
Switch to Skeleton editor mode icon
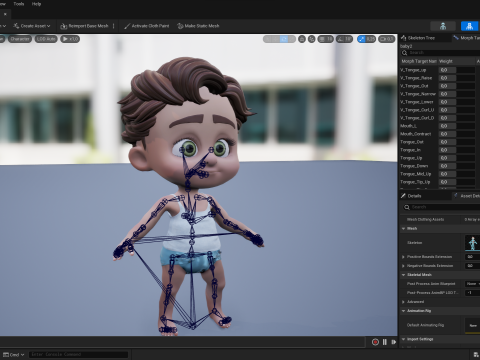point(443,26)
